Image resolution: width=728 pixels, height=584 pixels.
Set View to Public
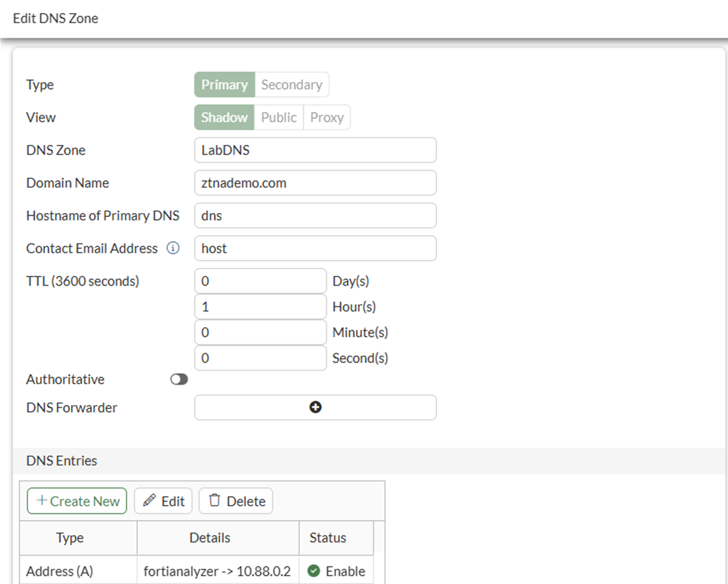tap(278, 117)
